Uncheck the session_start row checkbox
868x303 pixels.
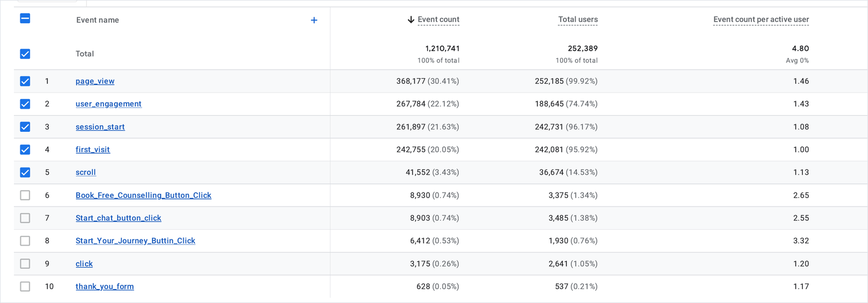(25, 127)
